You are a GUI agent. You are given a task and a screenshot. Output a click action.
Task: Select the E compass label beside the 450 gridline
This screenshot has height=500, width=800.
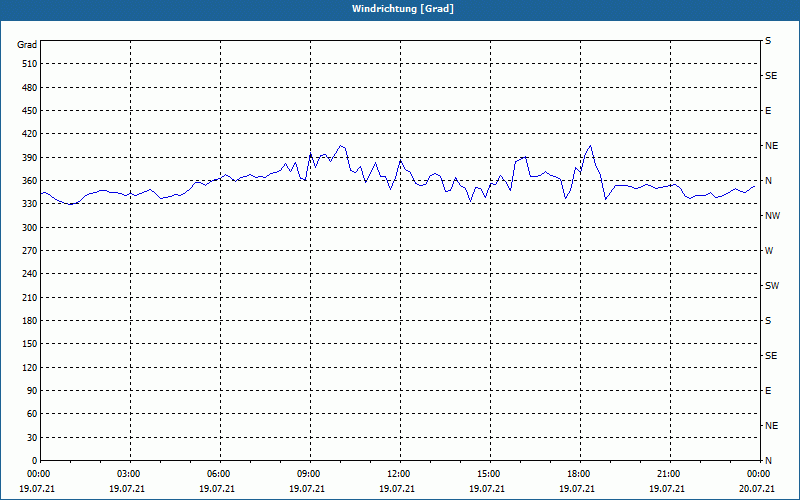[768, 111]
